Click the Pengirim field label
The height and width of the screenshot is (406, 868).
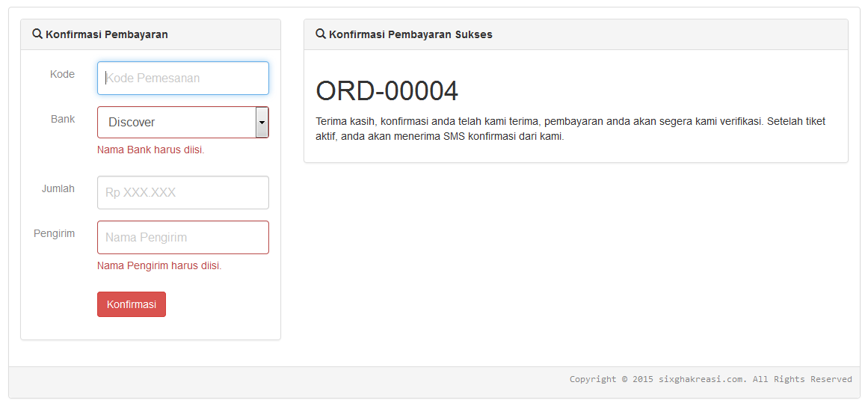tap(55, 234)
